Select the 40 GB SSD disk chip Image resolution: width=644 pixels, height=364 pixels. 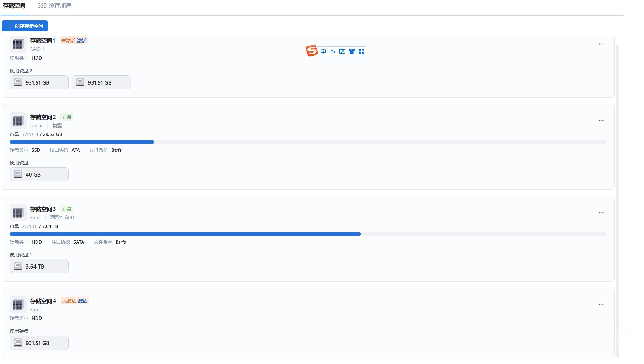coord(39,174)
